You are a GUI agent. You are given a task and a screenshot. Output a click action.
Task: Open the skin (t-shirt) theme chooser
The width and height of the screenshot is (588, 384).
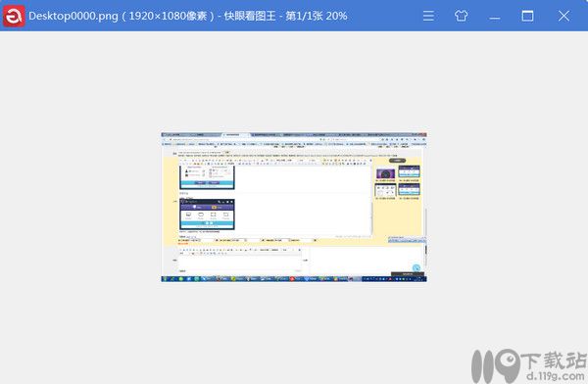461,16
